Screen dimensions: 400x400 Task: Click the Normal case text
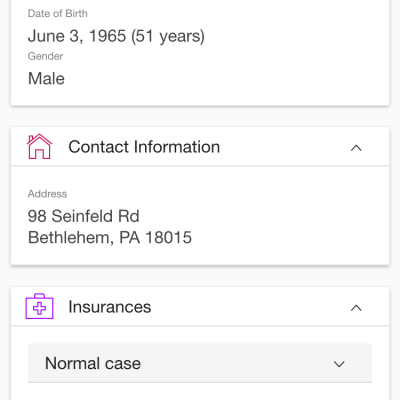(93, 363)
